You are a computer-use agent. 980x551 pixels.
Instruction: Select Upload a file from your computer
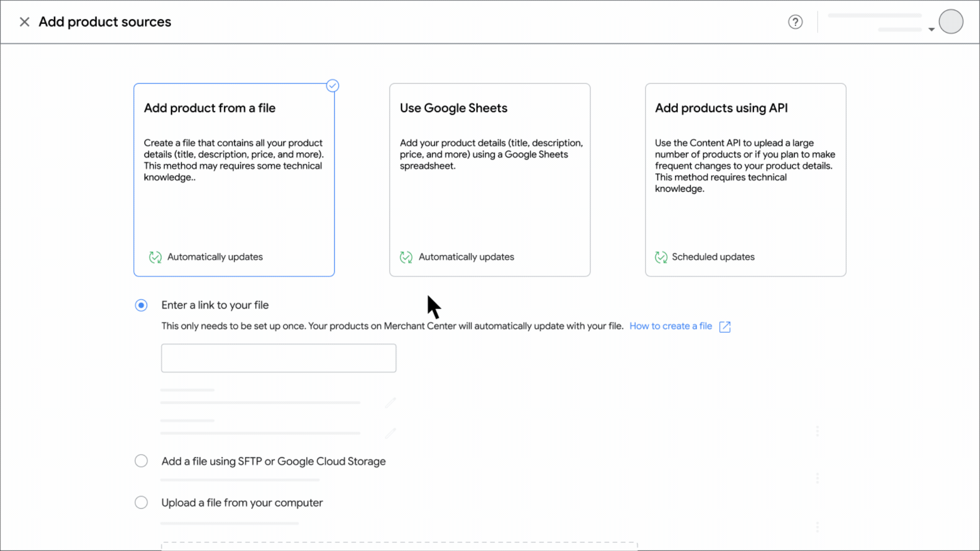tap(141, 503)
